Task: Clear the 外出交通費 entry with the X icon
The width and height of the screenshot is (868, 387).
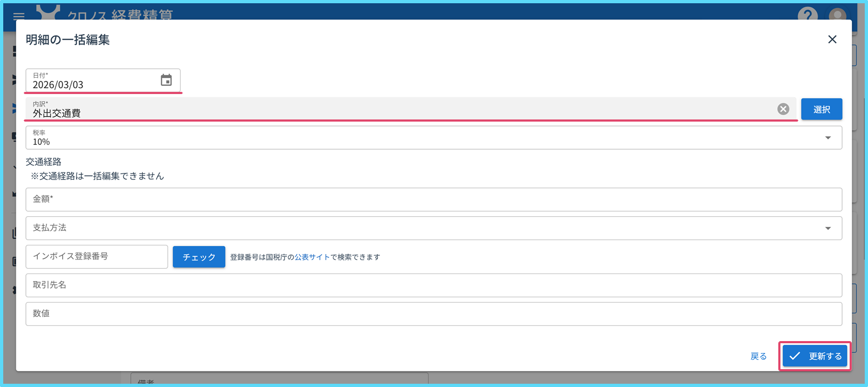Action: point(783,109)
